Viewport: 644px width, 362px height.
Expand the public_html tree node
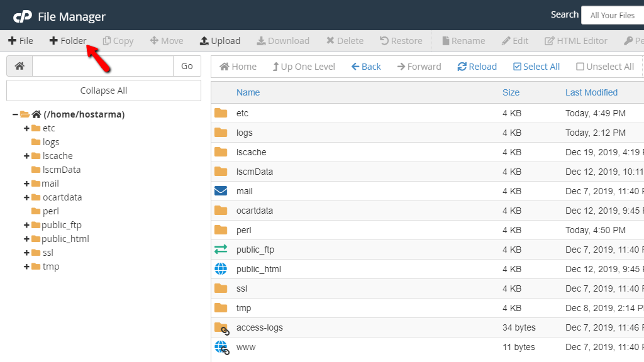pos(26,239)
